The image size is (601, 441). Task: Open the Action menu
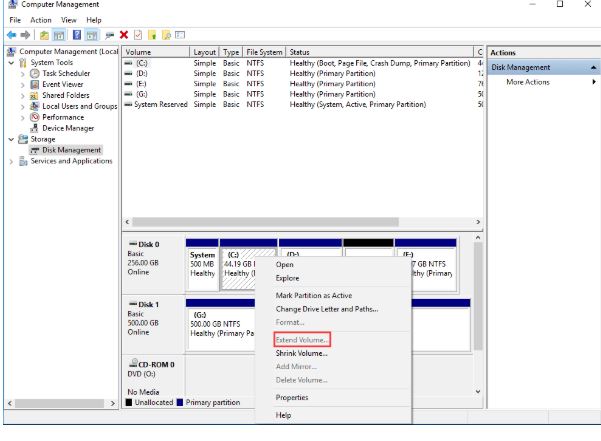pyautogui.click(x=40, y=20)
